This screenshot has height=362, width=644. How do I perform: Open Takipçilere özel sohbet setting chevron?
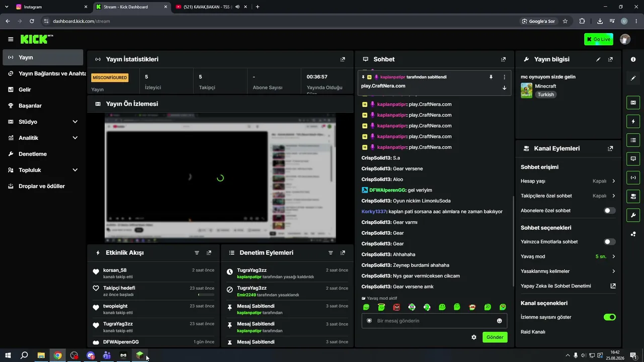click(x=613, y=196)
